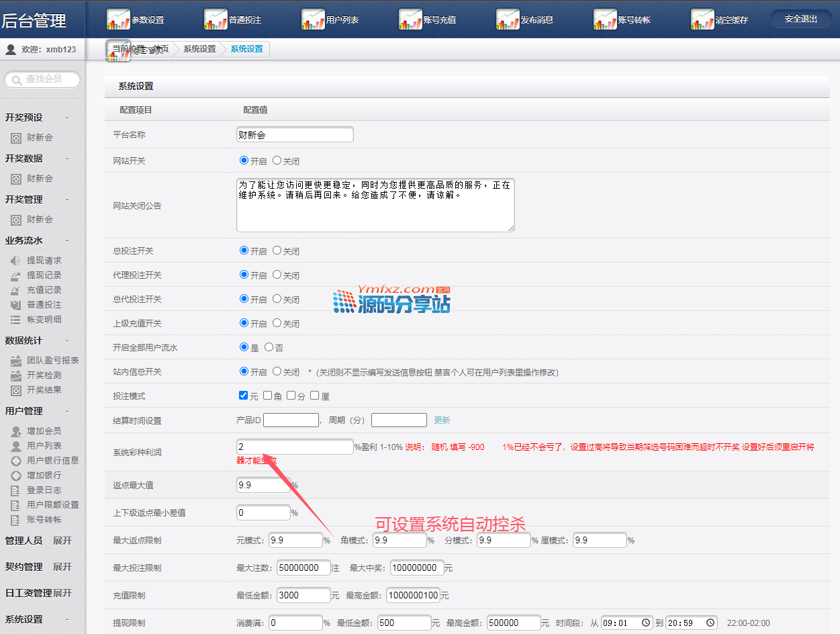Click the 系统设置 breadcrumb tab
Image resolution: width=840 pixels, height=634 pixels.
point(246,49)
